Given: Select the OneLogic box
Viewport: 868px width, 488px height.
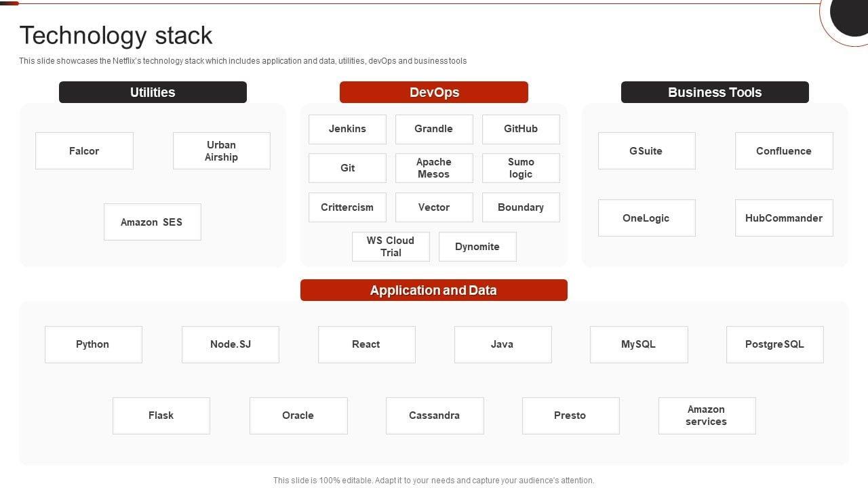Looking at the screenshot, I should pos(647,218).
